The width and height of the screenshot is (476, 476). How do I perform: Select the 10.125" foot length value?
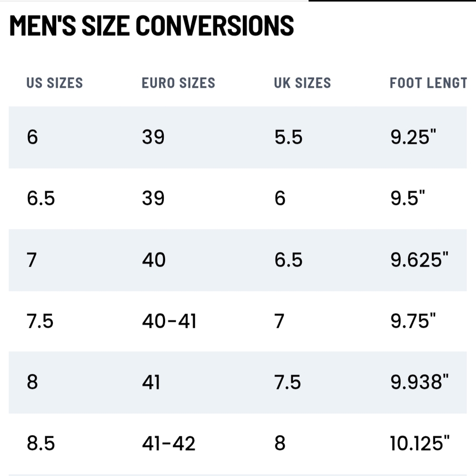click(x=419, y=443)
